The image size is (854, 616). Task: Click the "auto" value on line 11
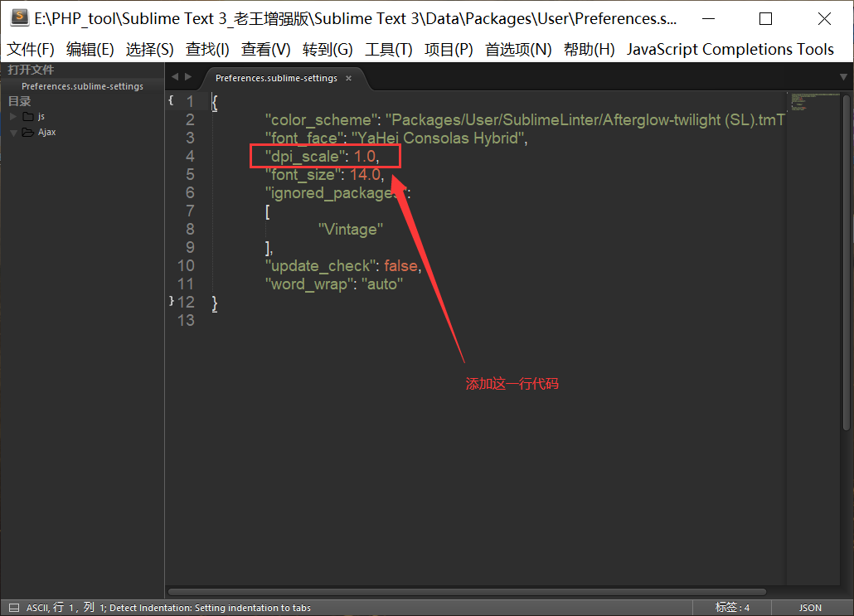click(x=381, y=284)
